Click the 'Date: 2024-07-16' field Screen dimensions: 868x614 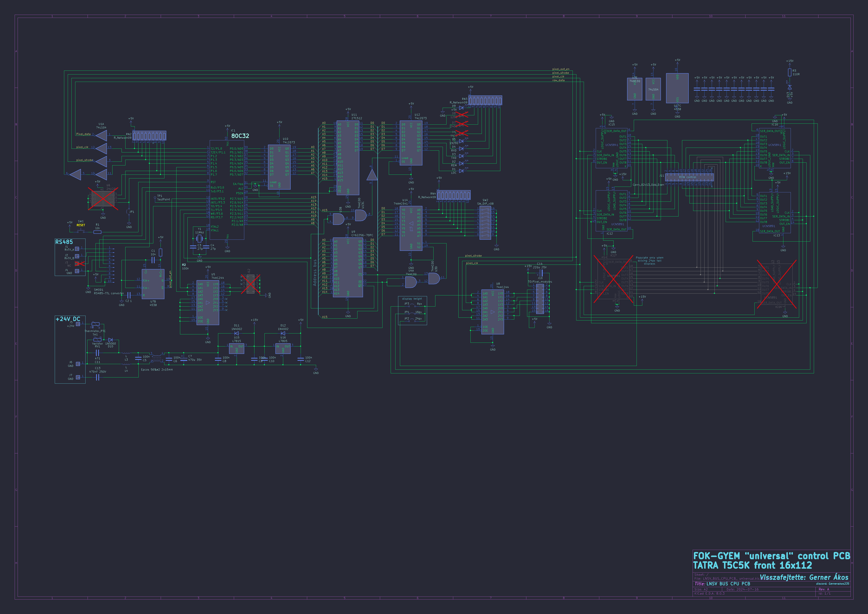click(x=743, y=589)
